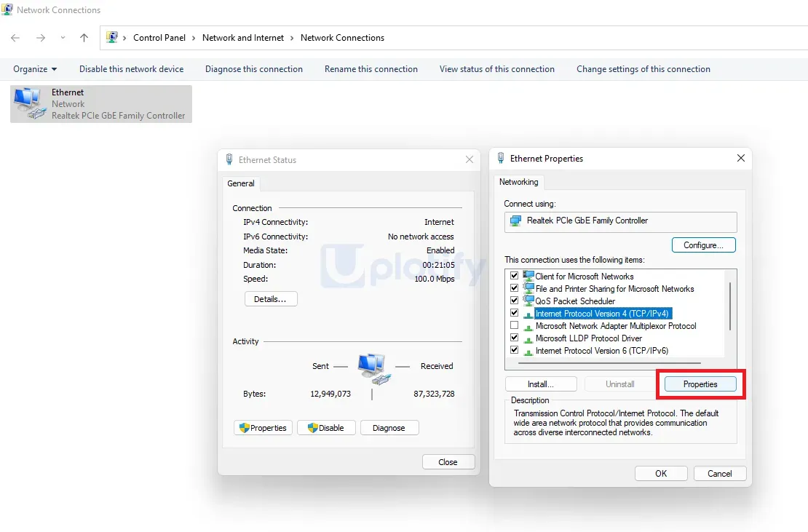Choose Change settings of this connection
The height and width of the screenshot is (532, 808).
coord(643,69)
